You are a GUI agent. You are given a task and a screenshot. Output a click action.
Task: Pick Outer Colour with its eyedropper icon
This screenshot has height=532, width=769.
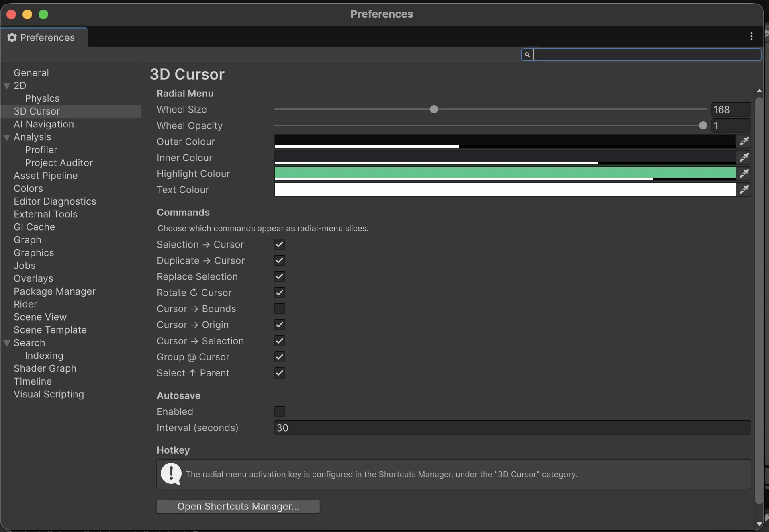pyautogui.click(x=744, y=141)
